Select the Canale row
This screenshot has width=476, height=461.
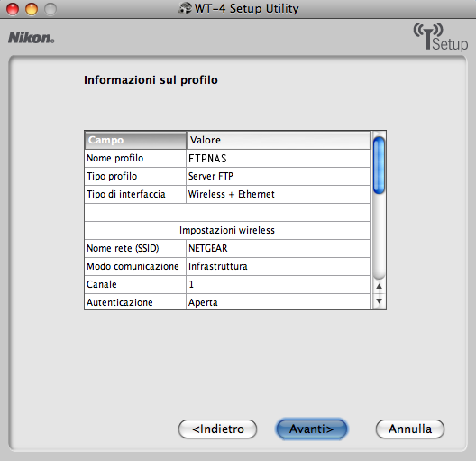[227, 284]
